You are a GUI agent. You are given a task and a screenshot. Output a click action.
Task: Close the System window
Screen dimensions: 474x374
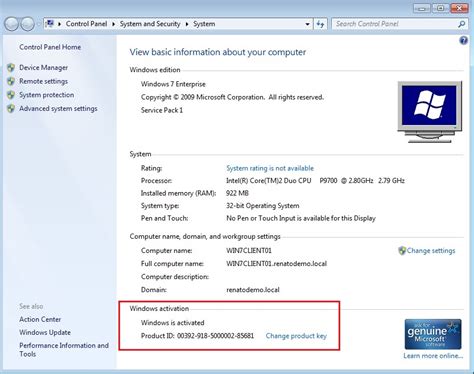(460, 8)
